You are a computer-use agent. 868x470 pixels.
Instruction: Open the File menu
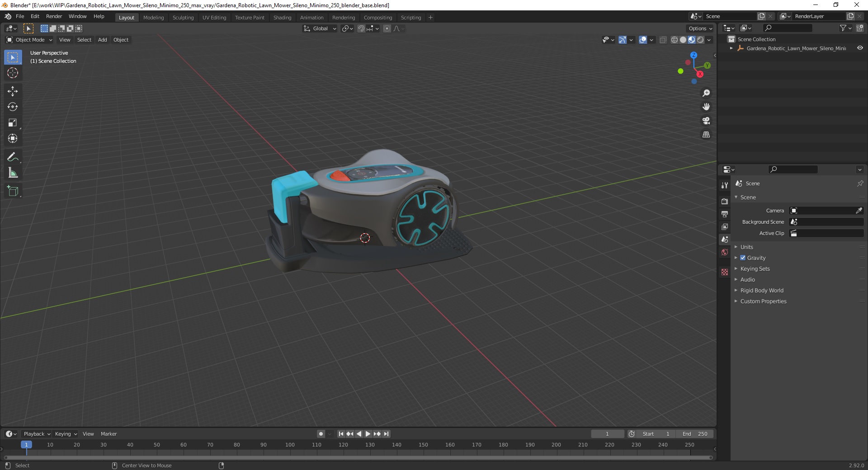(20, 16)
